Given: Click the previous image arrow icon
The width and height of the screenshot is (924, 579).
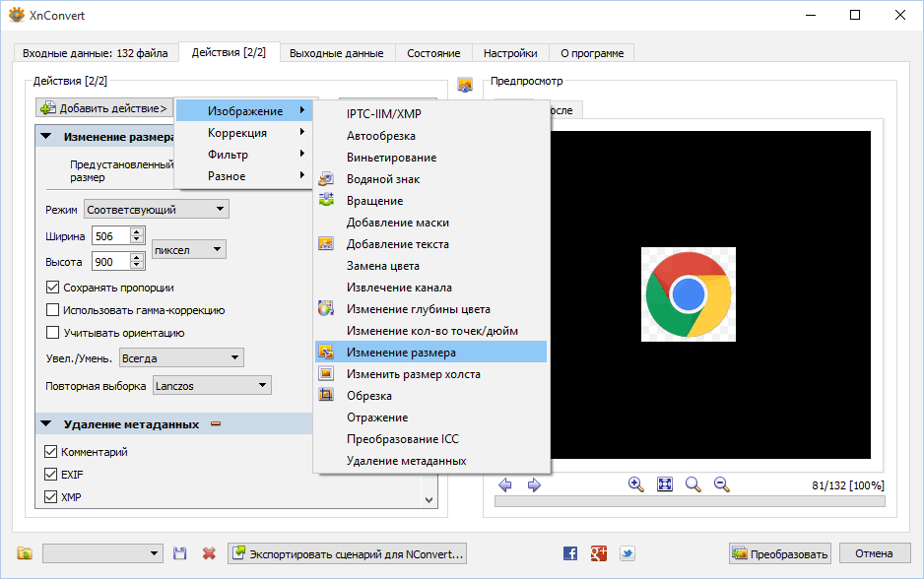Looking at the screenshot, I should point(505,484).
